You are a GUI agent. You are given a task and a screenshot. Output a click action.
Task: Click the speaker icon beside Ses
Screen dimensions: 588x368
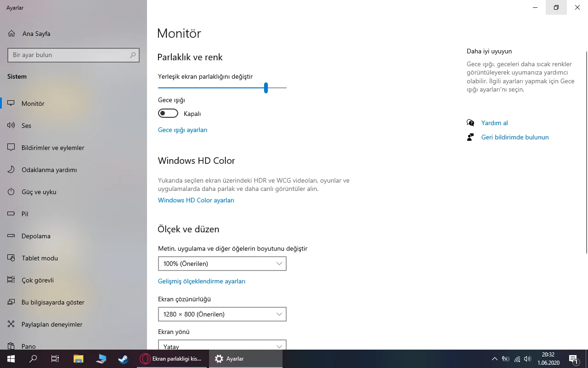11,126
